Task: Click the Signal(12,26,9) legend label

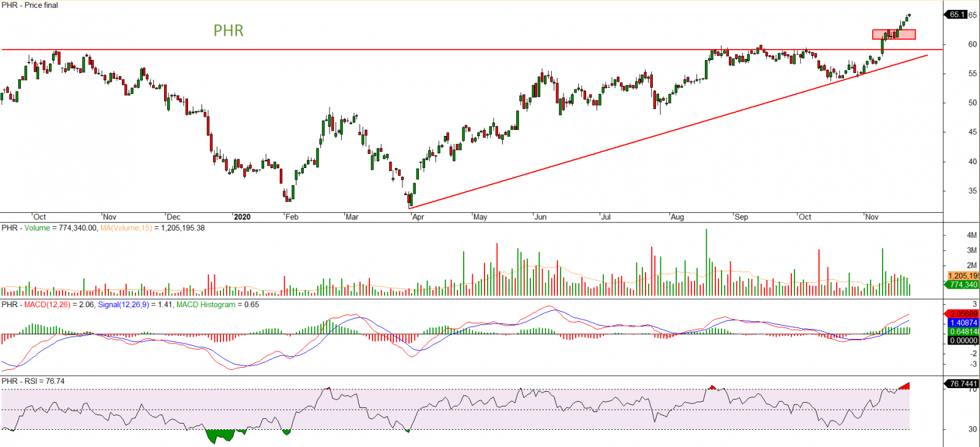Action: tap(123, 305)
